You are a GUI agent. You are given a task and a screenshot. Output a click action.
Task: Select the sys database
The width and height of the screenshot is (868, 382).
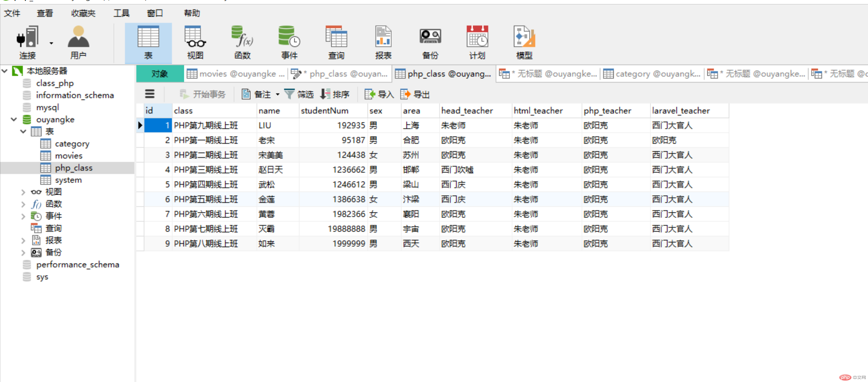[x=42, y=276]
